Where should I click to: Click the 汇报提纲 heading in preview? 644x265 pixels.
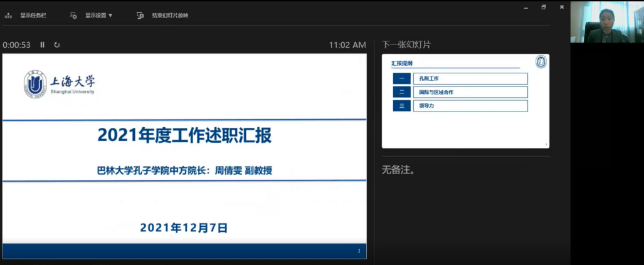tap(402, 63)
